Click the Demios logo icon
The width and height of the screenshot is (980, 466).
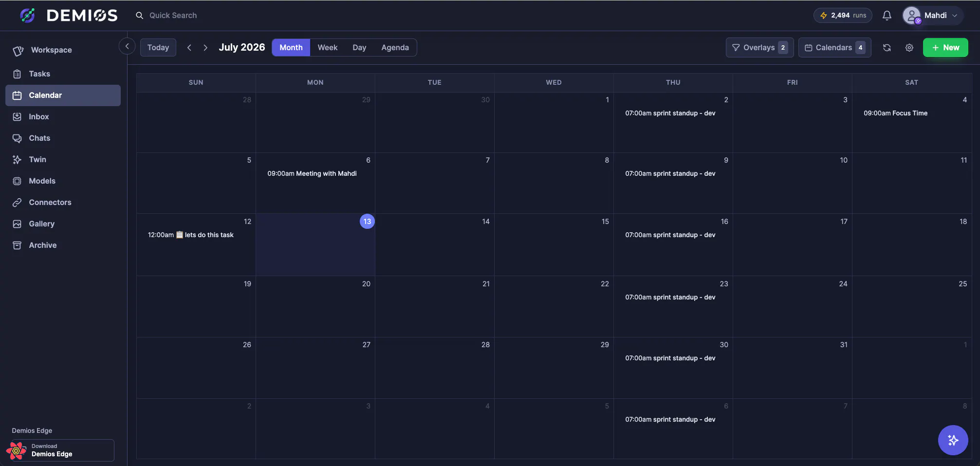point(27,16)
